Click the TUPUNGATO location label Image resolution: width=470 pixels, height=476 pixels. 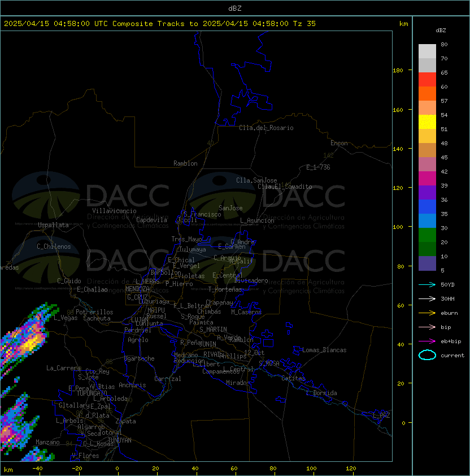92,393
